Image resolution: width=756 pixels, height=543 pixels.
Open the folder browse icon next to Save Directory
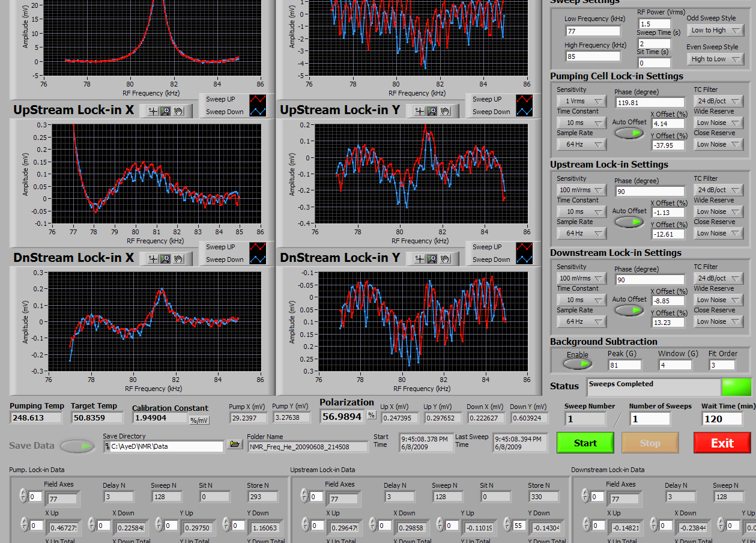pyautogui.click(x=235, y=445)
